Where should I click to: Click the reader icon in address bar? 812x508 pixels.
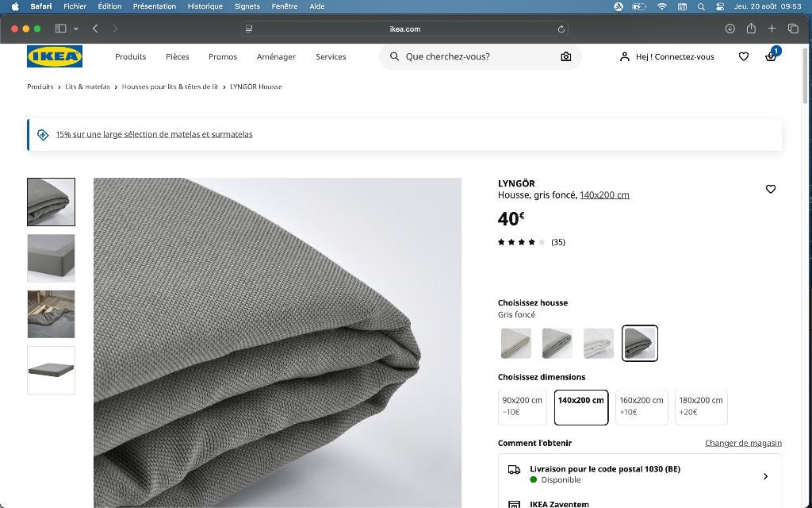tap(249, 29)
